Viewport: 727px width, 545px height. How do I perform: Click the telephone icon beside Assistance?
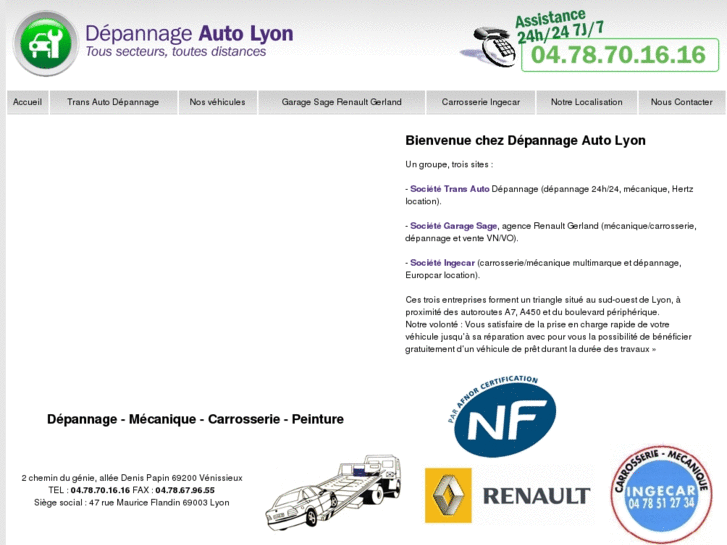pos(490,47)
